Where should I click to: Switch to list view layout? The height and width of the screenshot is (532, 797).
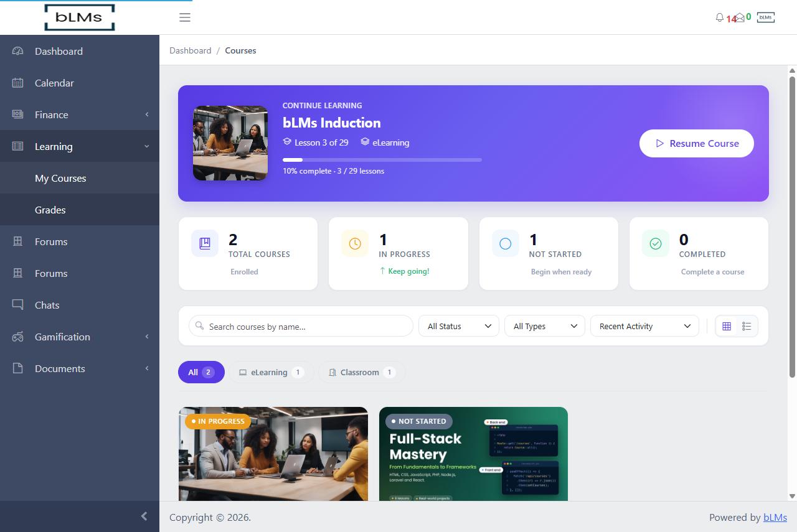(x=747, y=326)
